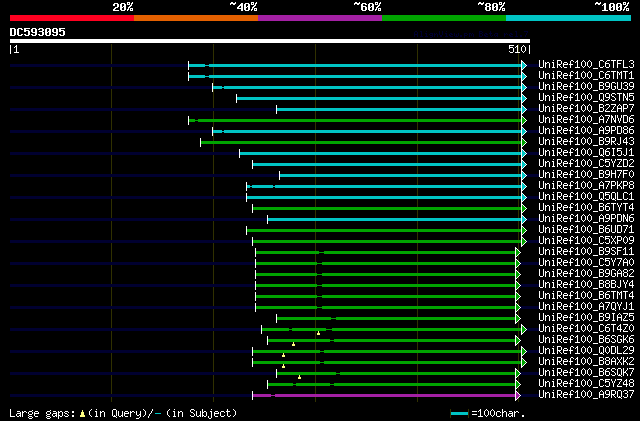Click the green arrowhead on the UniRef100_A7NVD6 row
The width and height of the screenshot is (640, 421).
pos(524,120)
